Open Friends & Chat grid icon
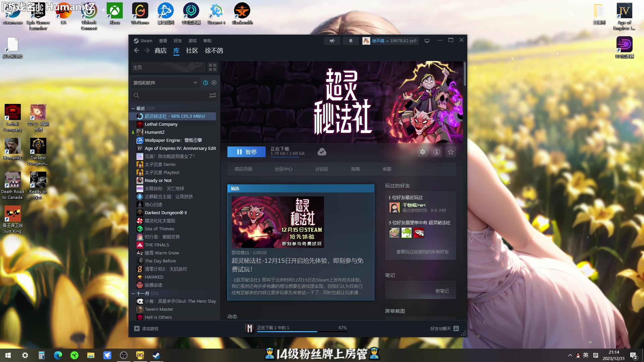The image size is (644, 362). [x=456, y=328]
